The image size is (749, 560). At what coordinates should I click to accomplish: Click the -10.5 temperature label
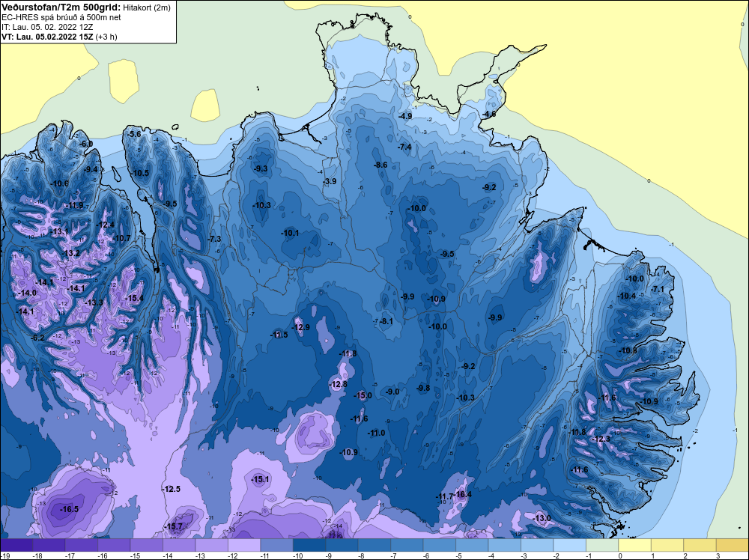(x=140, y=173)
